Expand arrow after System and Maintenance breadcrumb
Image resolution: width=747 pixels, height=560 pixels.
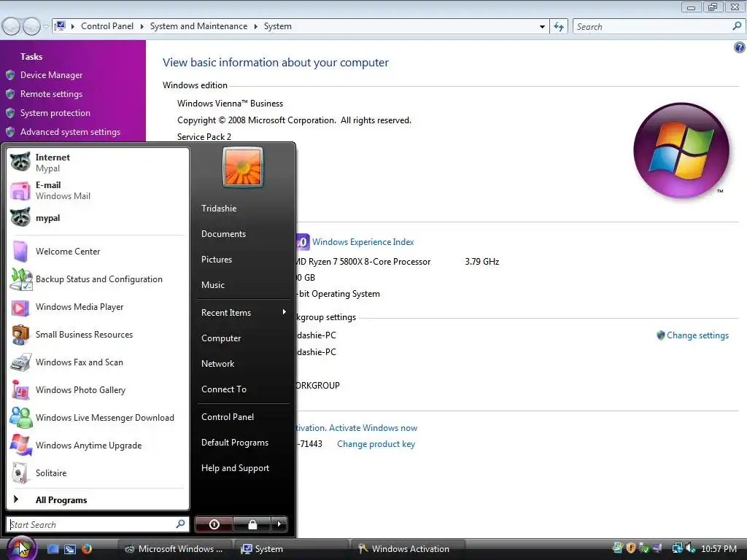[x=256, y=27]
